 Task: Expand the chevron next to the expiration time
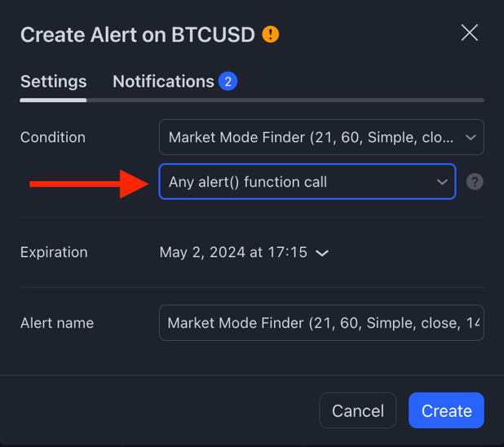click(322, 253)
